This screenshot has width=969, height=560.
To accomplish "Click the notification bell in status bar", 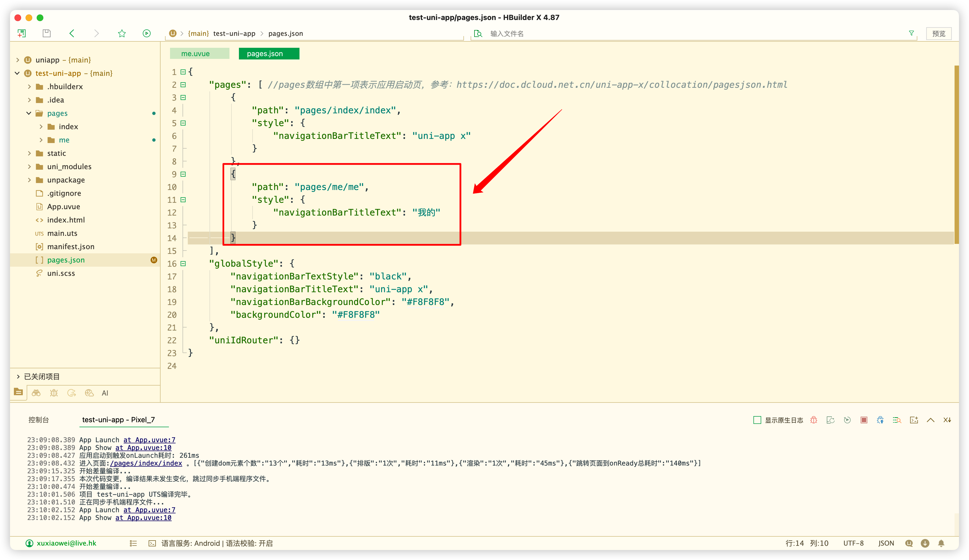I will pyautogui.click(x=941, y=543).
